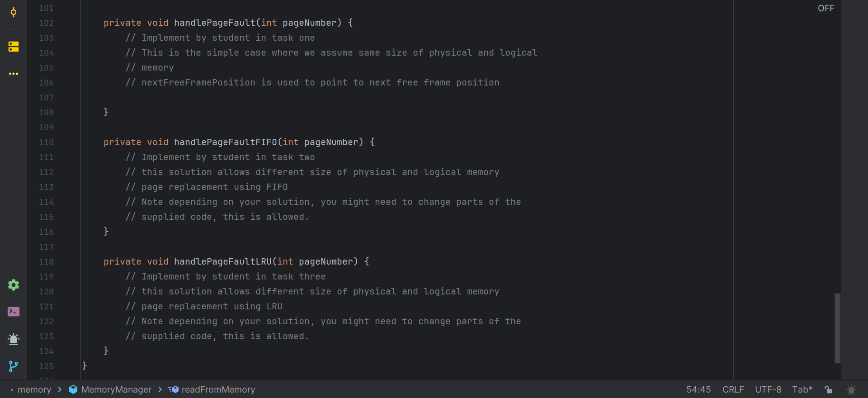Image resolution: width=868 pixels, height=398 pixels.
Task: Open the Structure tool window
Action: pyautogui.click(x=13, y=46)
